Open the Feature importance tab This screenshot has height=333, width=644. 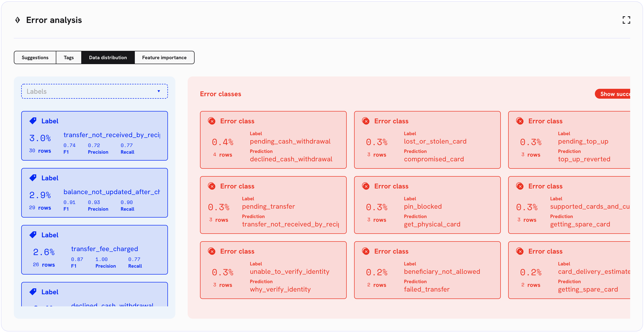tap(164, 58)
